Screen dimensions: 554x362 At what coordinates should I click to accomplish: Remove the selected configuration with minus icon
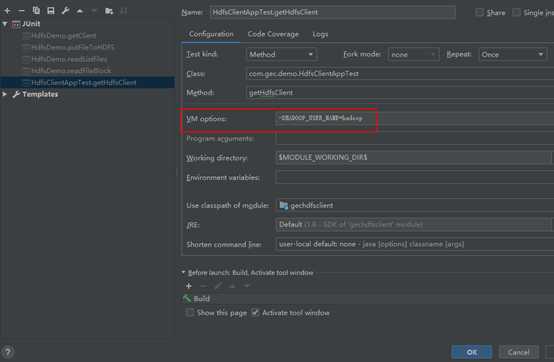click(x=22, y=11)
